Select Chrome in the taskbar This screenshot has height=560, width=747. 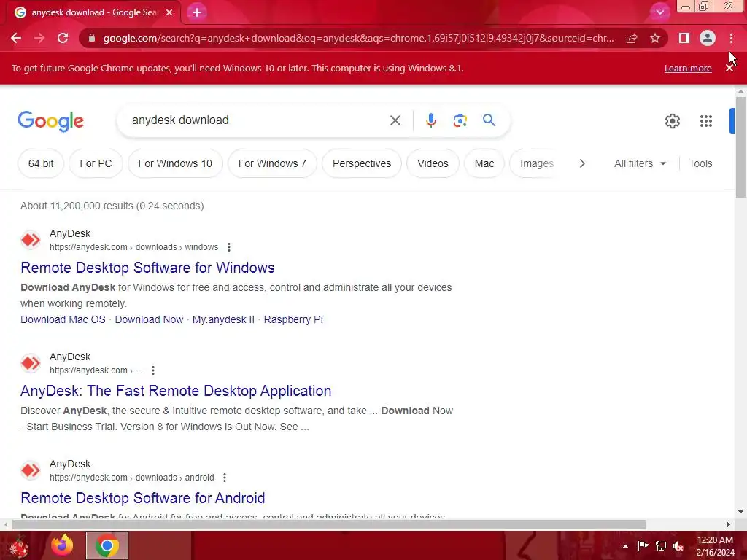[x=107, y=545]
